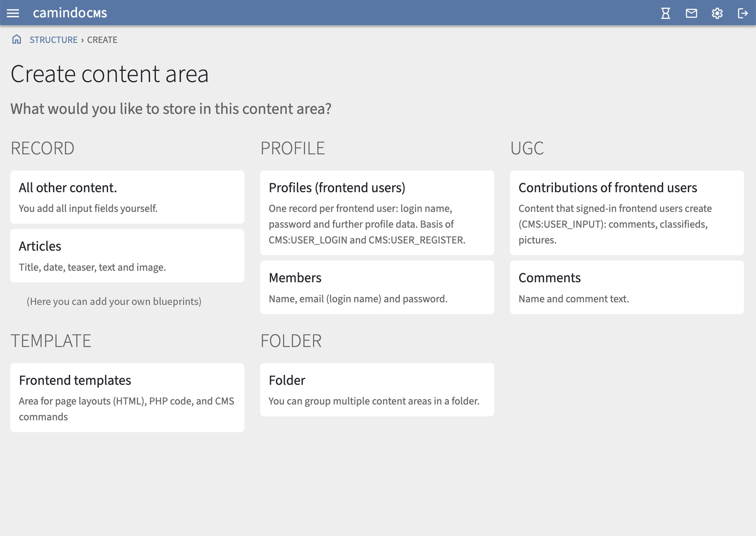Go to home via house icon
This screenshot has width=756, height=536.
(17, 39)
